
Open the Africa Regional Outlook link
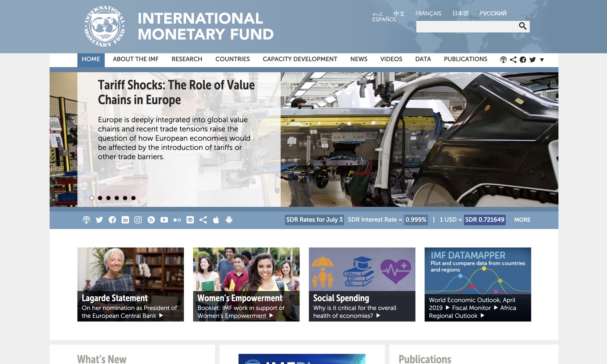point(473,312)
